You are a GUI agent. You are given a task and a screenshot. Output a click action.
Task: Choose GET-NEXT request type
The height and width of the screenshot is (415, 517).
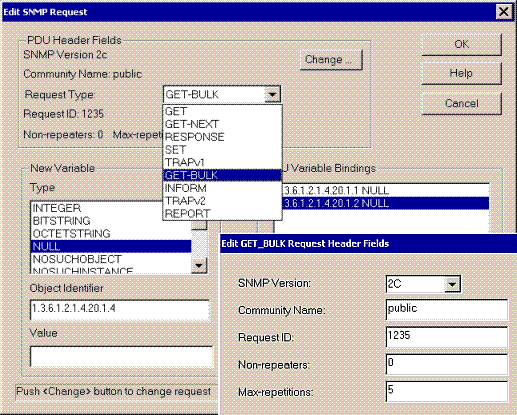(222, 124)
